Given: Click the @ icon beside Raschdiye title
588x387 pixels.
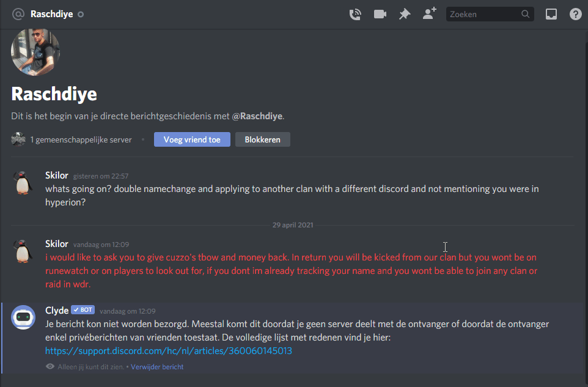Looking at the screenshot, I should pyautogui.click(x=18, y=14).
